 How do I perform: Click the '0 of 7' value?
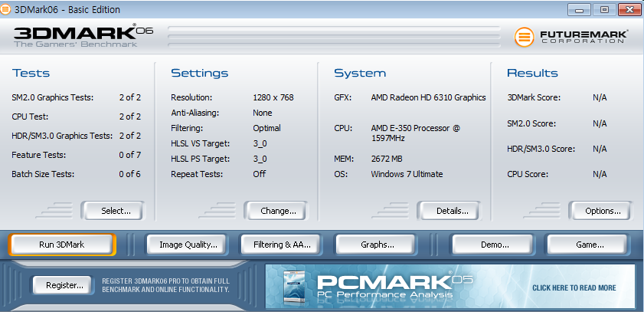129,155
